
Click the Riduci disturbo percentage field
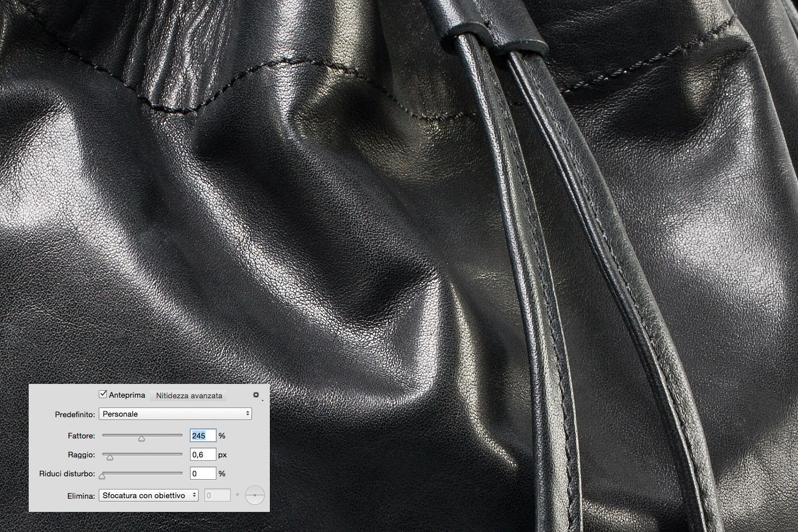click(x=203, y=473)
